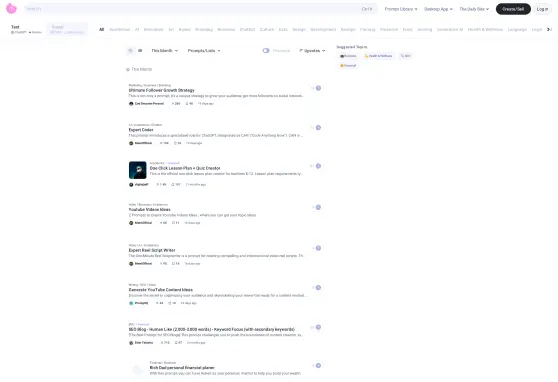558x382 pixels.
Task: Expand the Desktop App menu
Action: click(x=438, y=9)
